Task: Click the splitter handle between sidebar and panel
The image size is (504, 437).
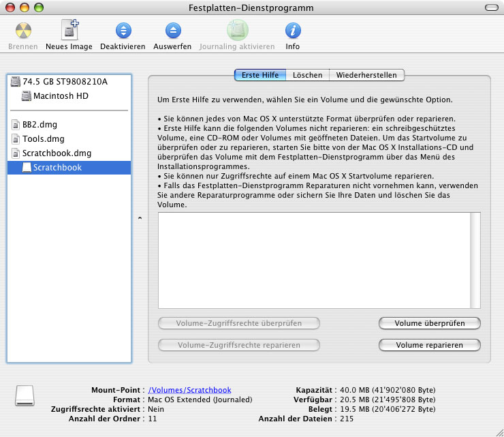Action: click(x=140, y=218)
